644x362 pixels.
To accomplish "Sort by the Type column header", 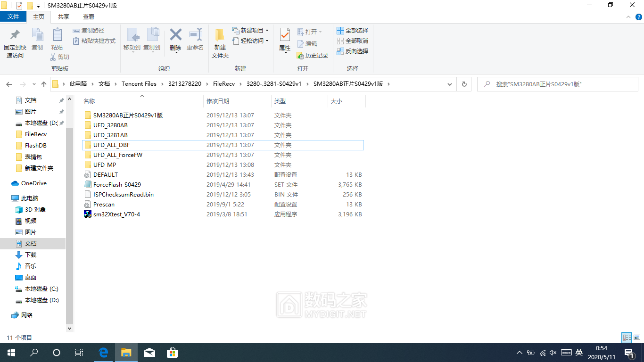I will tap(299, 101).
